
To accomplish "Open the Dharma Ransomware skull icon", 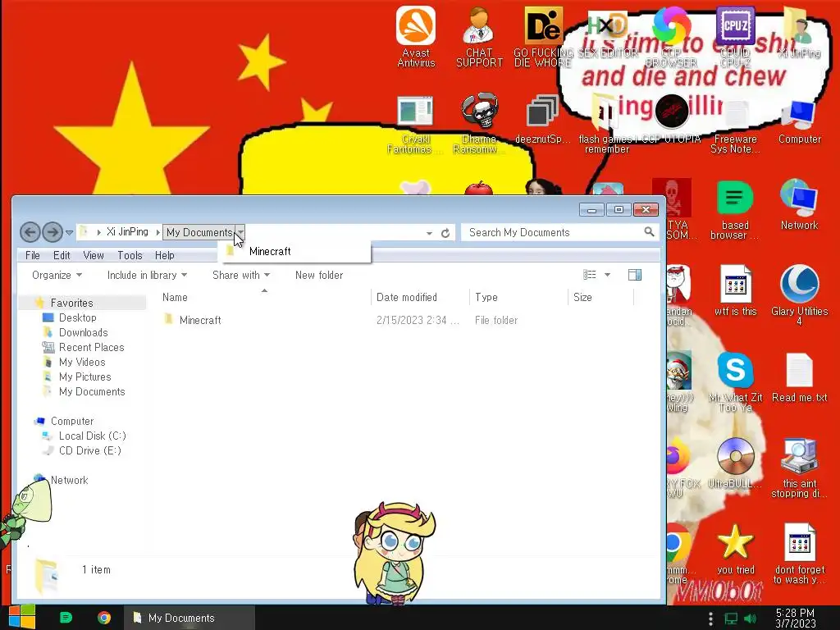I will [x=479, y=125].
